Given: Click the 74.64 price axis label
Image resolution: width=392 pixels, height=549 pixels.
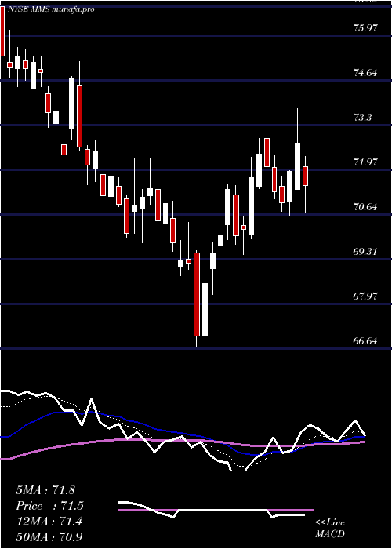Looking at the screenshot, I should 365,73.
